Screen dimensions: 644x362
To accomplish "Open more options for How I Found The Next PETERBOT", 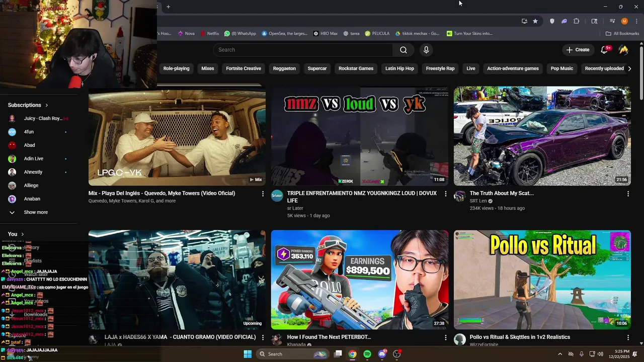I will (445, 337).
